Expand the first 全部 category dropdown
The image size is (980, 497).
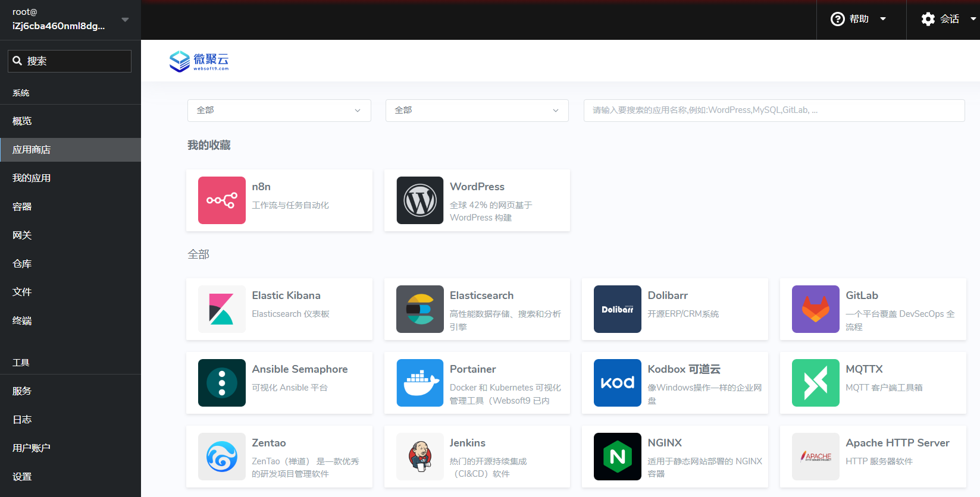[x=278, y=111]
